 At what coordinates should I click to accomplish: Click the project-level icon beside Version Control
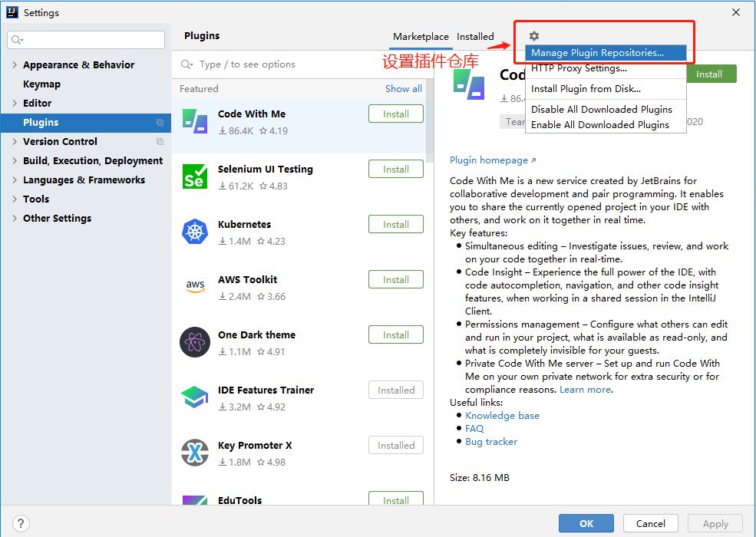coord(160,142)
